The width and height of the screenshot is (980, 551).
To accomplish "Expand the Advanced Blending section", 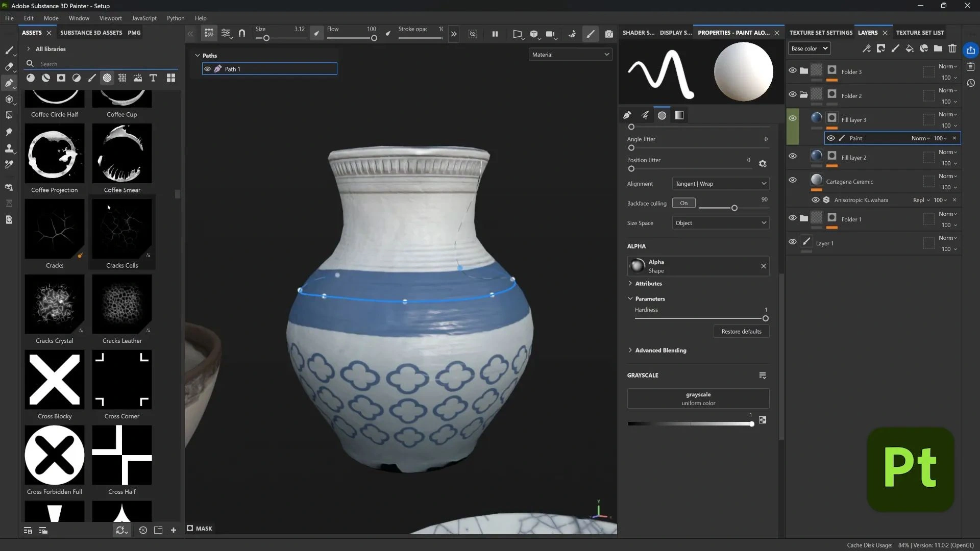I will (x=630, y=350).
